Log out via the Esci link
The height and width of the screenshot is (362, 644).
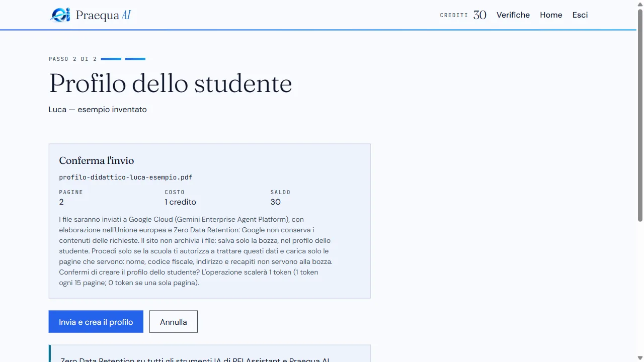(580, 15)
